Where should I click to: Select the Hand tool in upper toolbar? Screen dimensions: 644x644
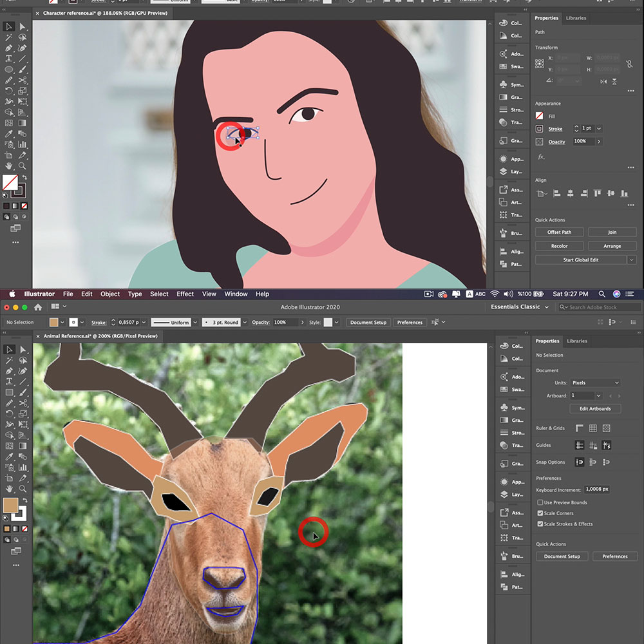pos(8,166)
